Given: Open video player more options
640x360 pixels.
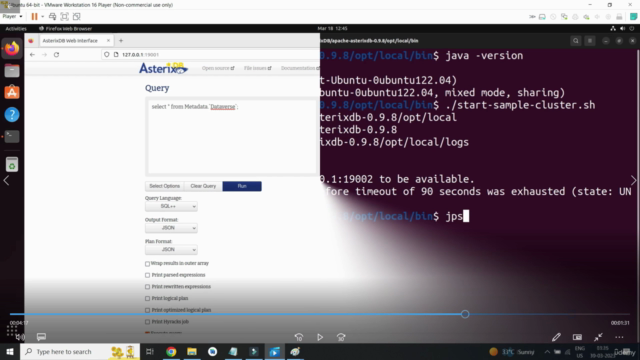Looking at the screenshot, I should pyautogui.click(x=619, y=337).
